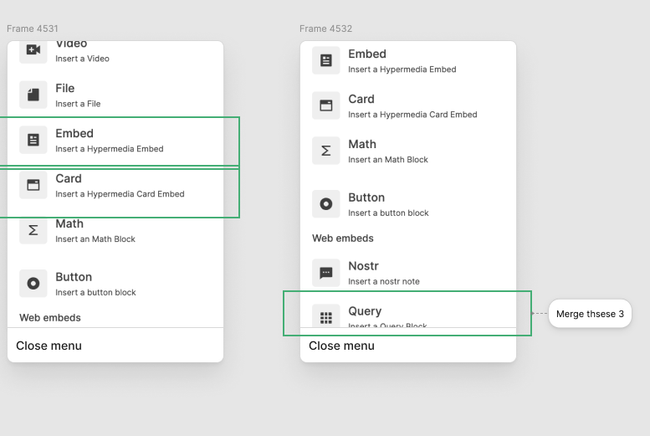This screenshot has height=436, width=650.
Task: Click the Query grid icon
Action: tap(326, 317)
